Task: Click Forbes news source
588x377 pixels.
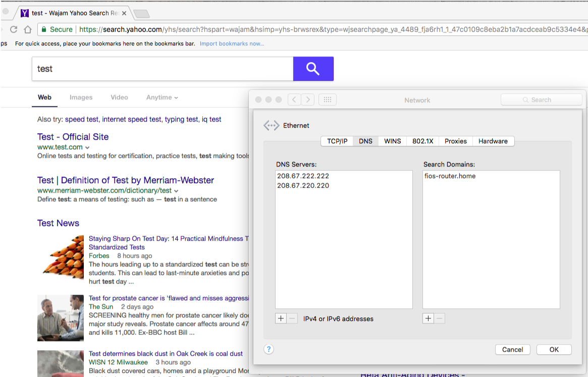Action: [99, 255]
